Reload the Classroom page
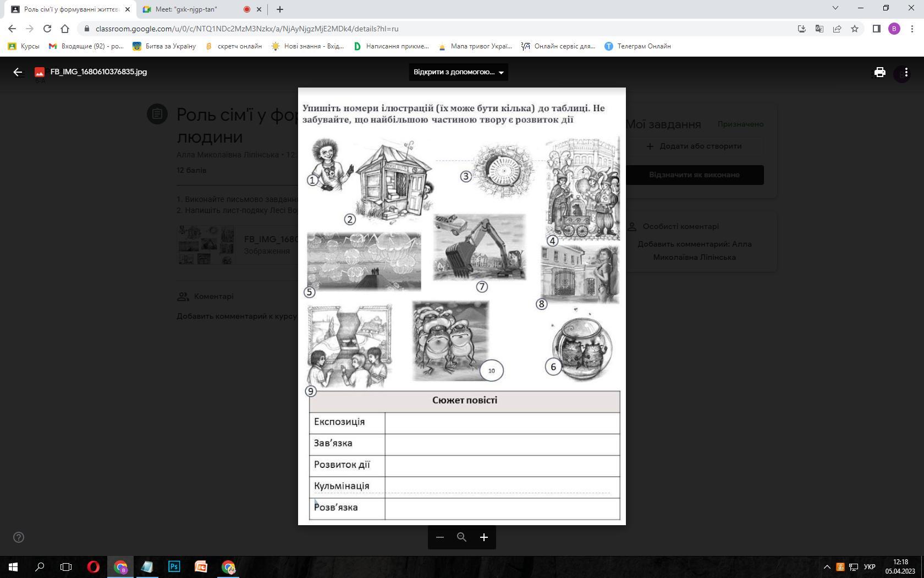Viewport: 924px width, 578px height. pos(47,29)
